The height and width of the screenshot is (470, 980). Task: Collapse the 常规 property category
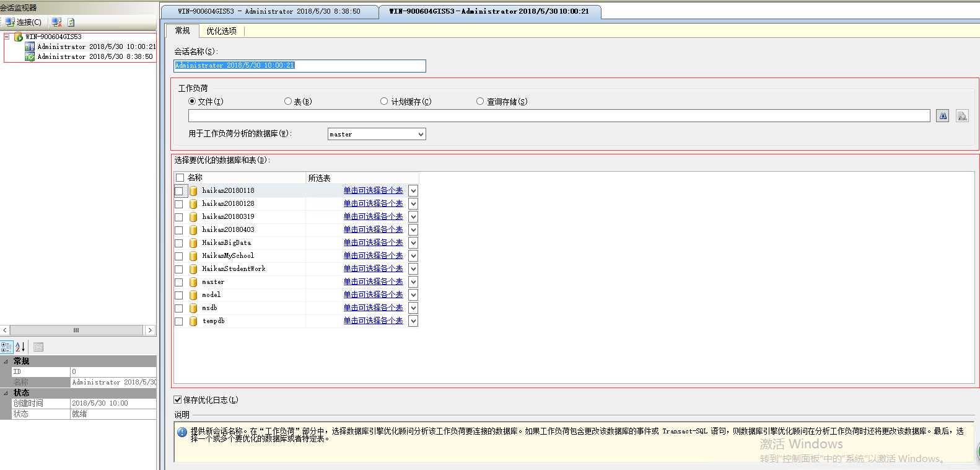[x=6, y=361]
